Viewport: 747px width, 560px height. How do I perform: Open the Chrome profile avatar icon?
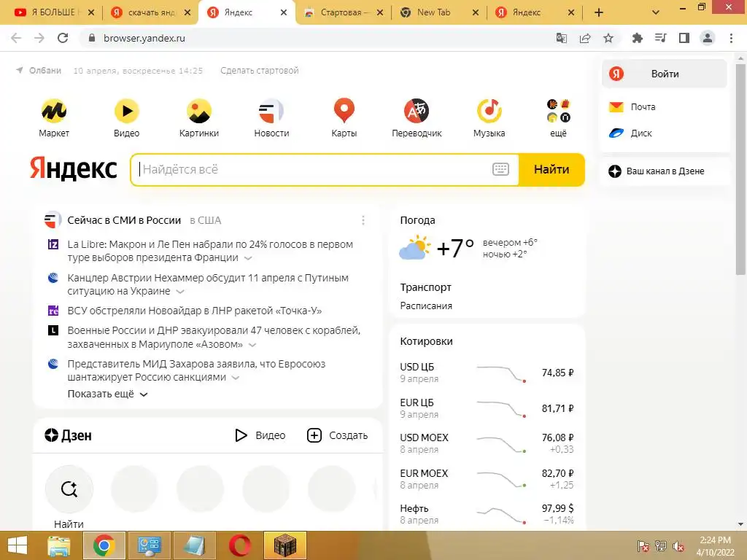(x=708, y=38)
